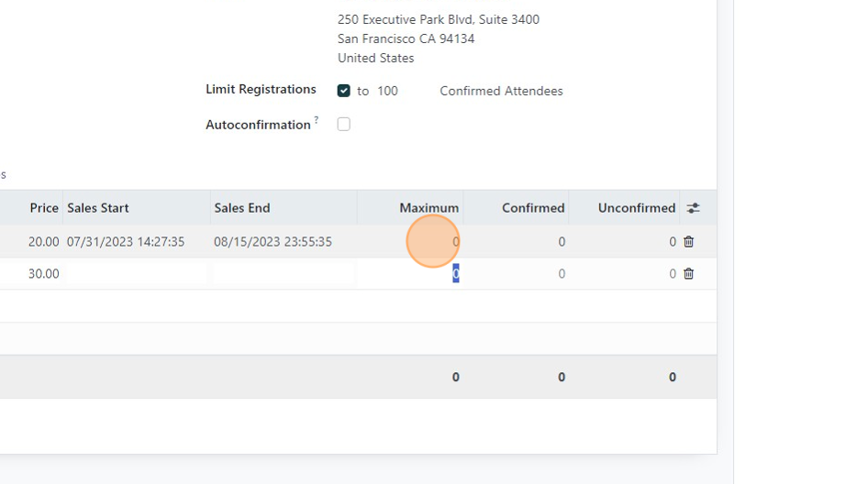Viewport: 868px width, 484px height.
Task: Sort by the Unconfirmed column header
Action: 637,208
